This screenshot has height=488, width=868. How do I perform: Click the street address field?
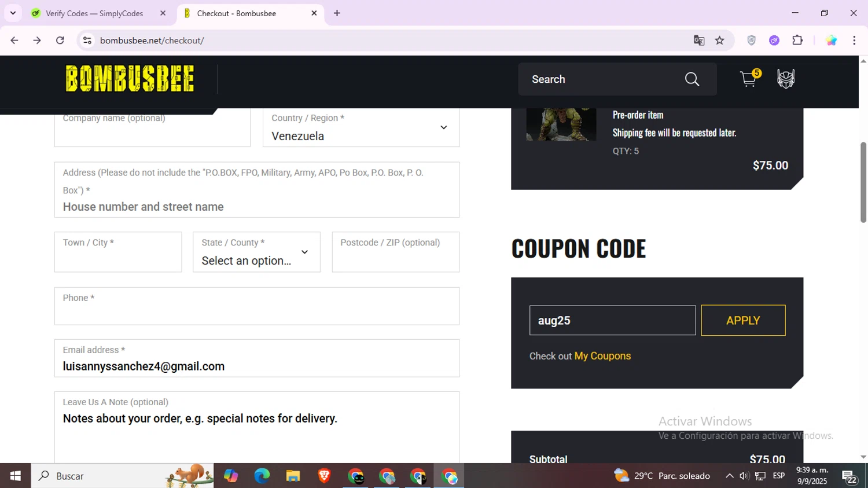[x=257, y=190]
